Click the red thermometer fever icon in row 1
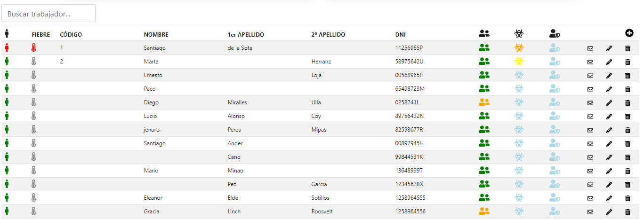The image size is (644, 219). pos(33,47)
